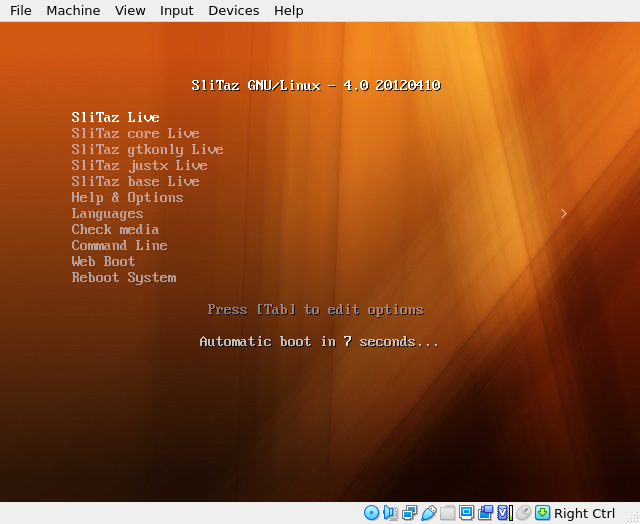The height and width of the screenshot is (524, 640).
Task: Open the Machine menu
Action: tap(73, 10)
